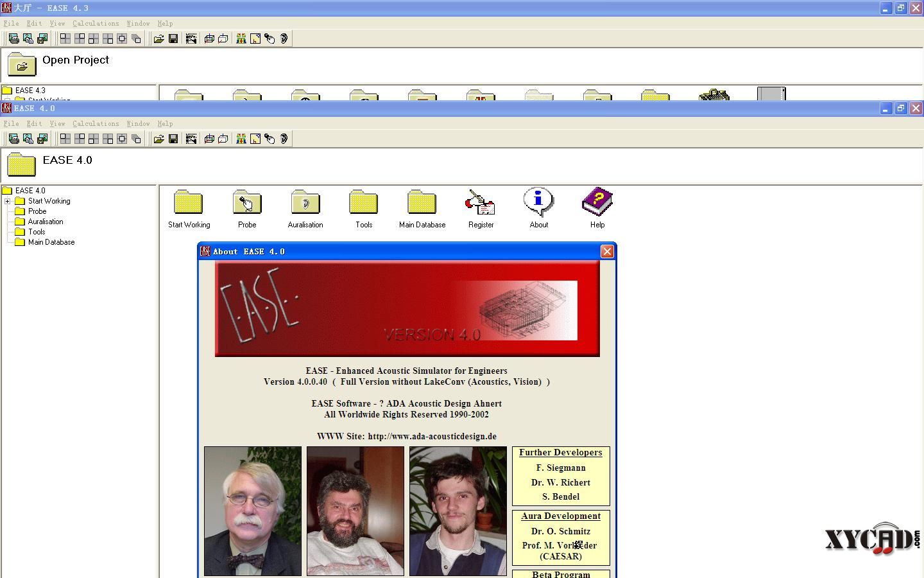Open Help menu in EASE 4.3 window
Image resolution: width=924 pixels, height=578 pixels.
coord(165,23)
